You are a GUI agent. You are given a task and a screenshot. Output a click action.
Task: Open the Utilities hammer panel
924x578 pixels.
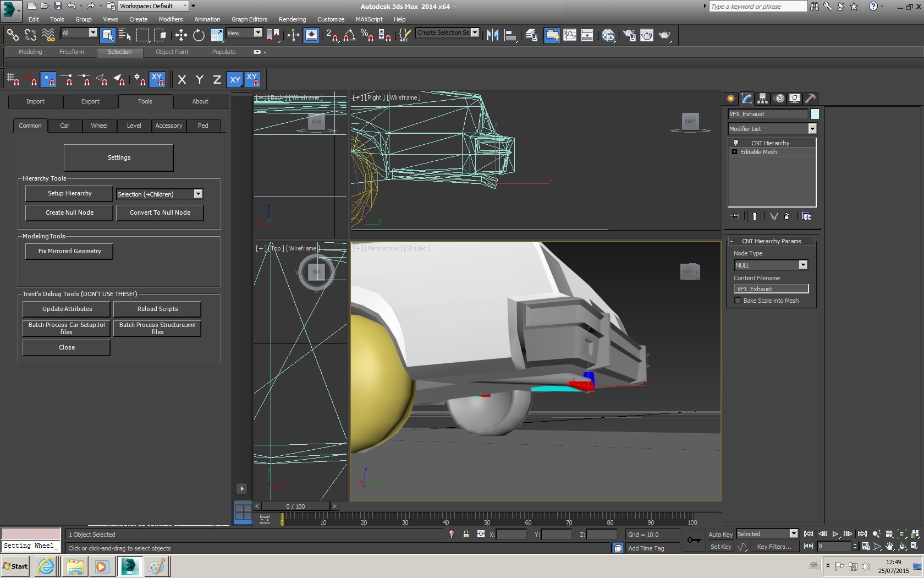pyautogui.click(x=810, y=99)
